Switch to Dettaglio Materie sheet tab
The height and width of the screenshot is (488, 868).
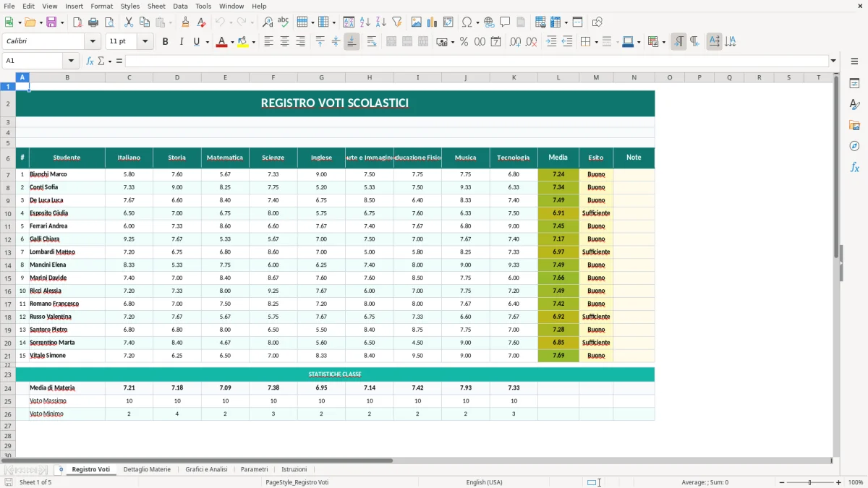tap(147, 469)
